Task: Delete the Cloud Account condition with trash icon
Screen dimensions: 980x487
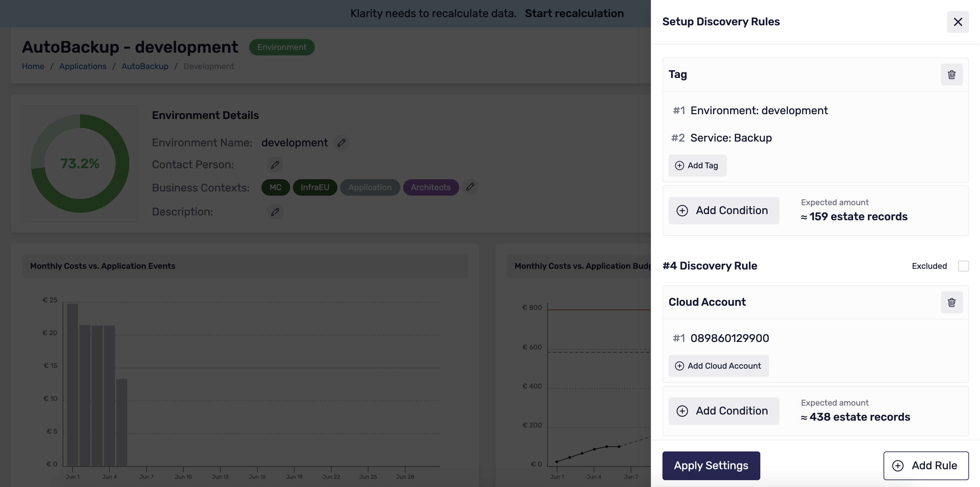Action: [x=952, y=302]
